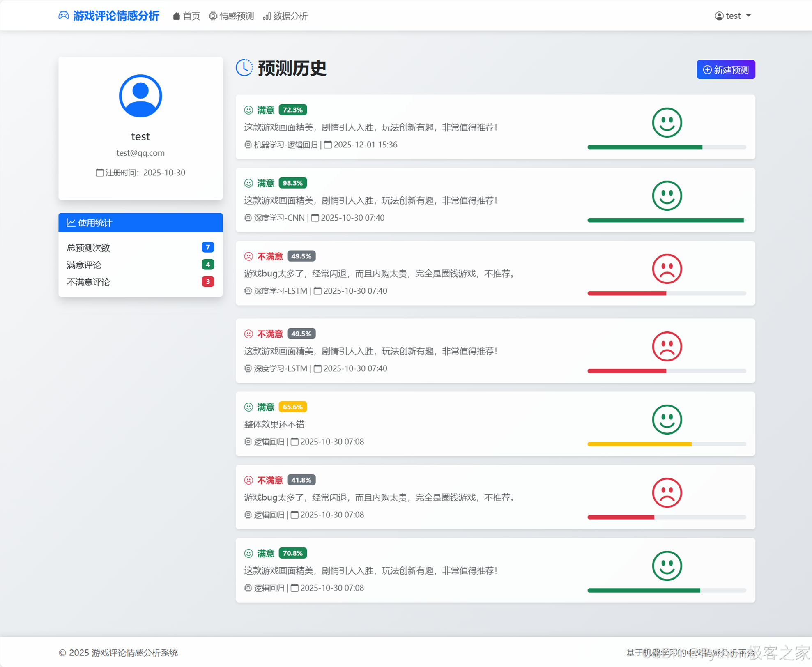The image size is (812, 667).
Task: Open 数据分析 navigation item
Action: pyautogui.click(x=285, y=16)
